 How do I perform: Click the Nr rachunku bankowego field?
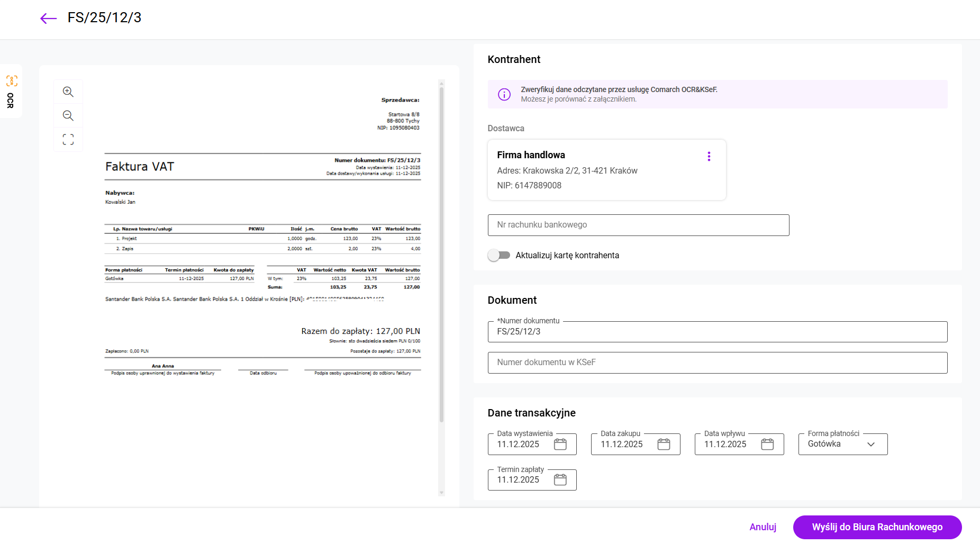tap(638, 225)
